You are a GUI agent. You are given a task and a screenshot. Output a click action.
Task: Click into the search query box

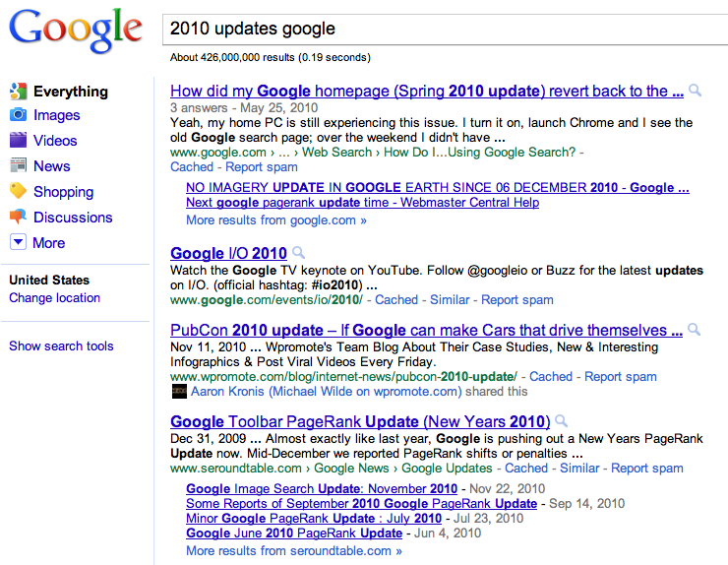pyautogui.click(x=443, y=30)
